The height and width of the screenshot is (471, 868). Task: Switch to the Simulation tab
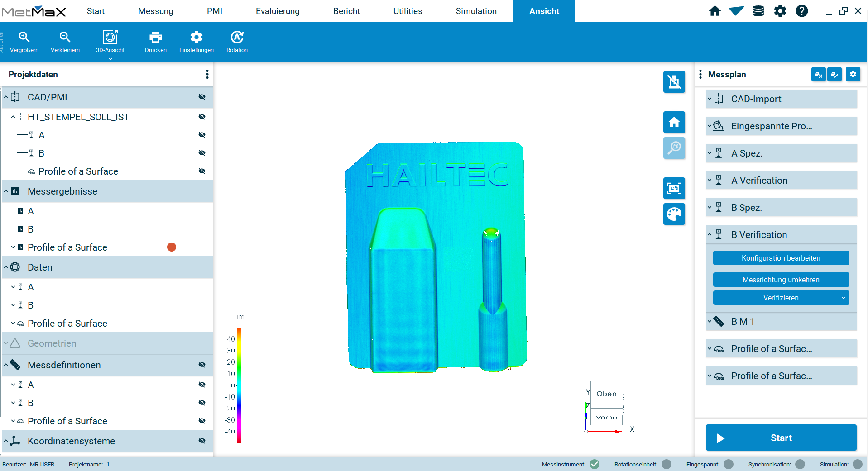pos(476,11)
